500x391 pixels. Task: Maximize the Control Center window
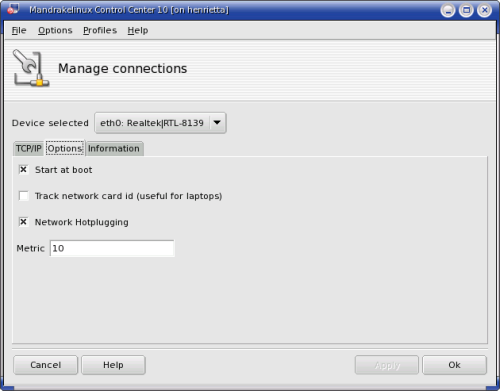466,10
